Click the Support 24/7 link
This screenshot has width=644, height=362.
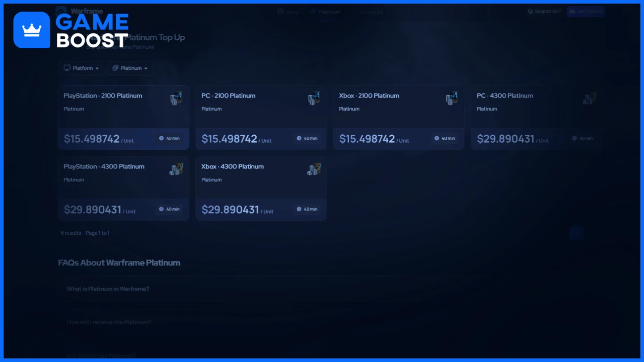coord(544,12)
